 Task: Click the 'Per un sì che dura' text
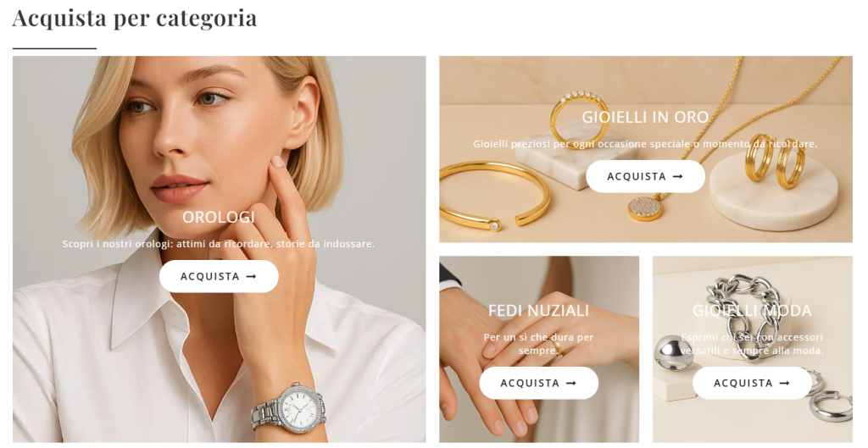point(538,344)
